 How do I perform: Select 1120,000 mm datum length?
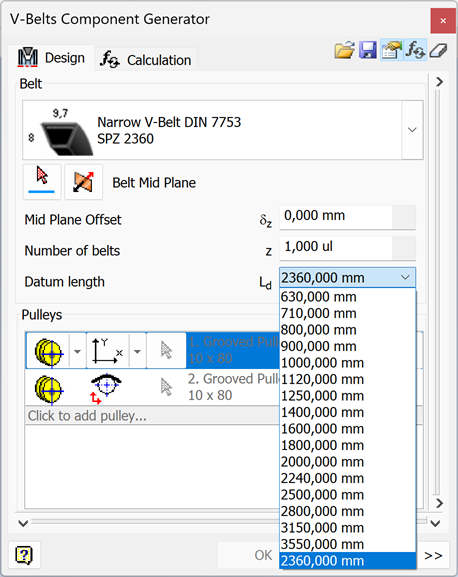[348, 379]
